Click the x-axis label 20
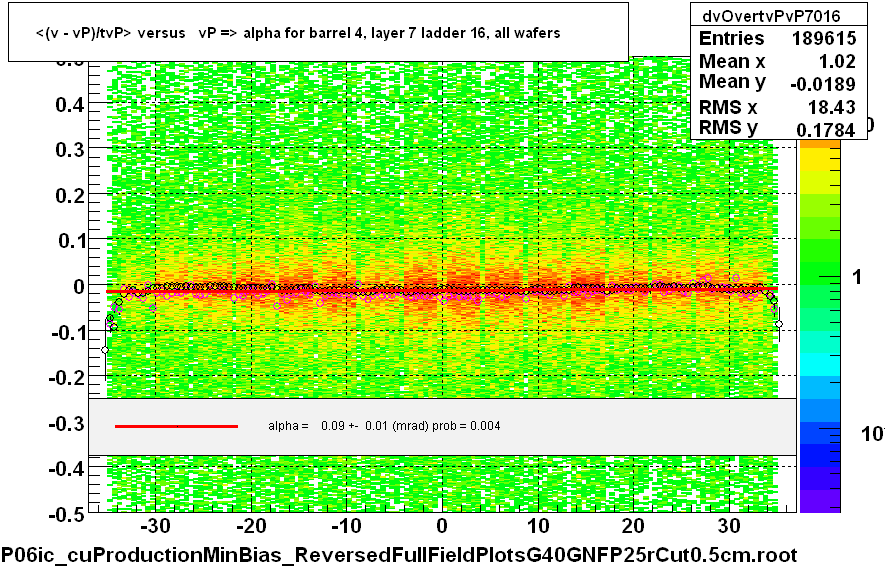Image resolution: width=885 pixels, height=569 pixels. coord(633,526)
